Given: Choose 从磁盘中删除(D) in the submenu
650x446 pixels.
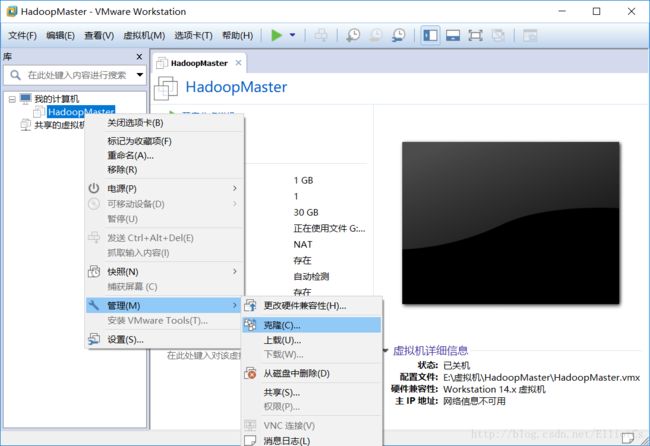Looking at the screenshot, I should 312,373.
